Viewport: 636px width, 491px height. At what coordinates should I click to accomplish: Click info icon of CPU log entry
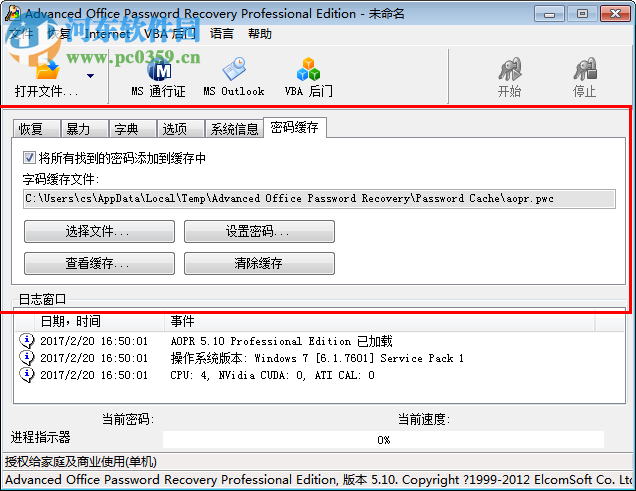tap(27, 375)
